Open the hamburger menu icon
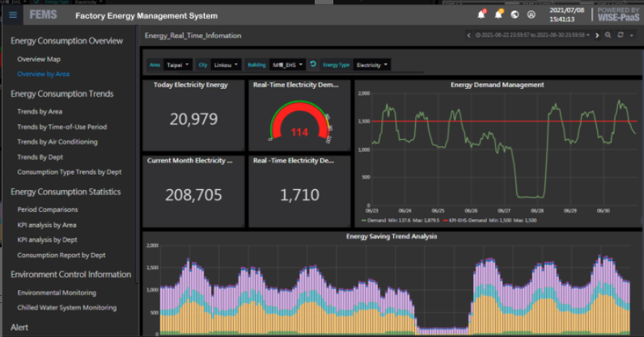The image size is (644, 337). 13,15
